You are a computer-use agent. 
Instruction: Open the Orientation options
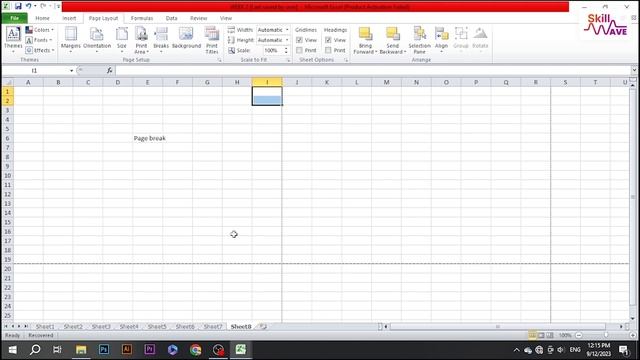[x=97, y=39]
